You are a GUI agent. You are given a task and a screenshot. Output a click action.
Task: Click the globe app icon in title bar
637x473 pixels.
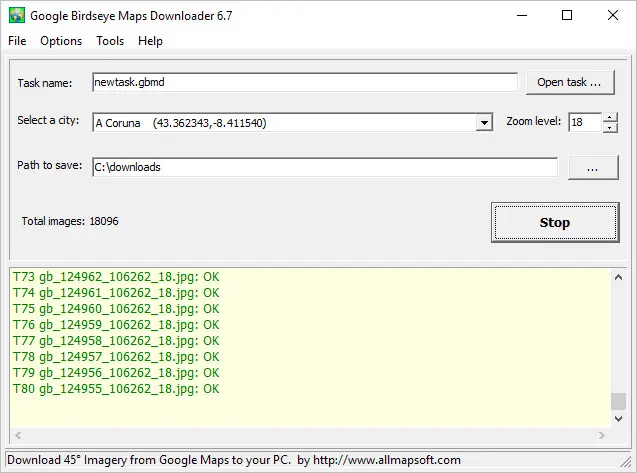tap(17, 15)
